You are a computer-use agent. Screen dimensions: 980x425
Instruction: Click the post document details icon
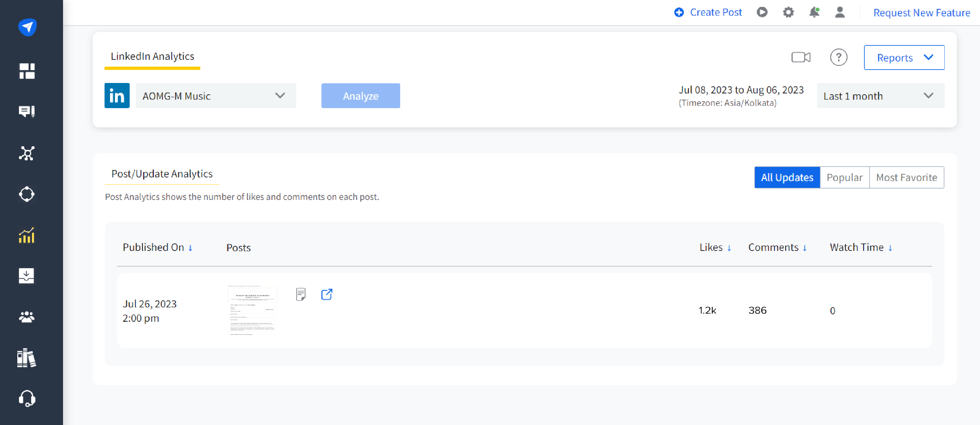(x=301, y=294)
